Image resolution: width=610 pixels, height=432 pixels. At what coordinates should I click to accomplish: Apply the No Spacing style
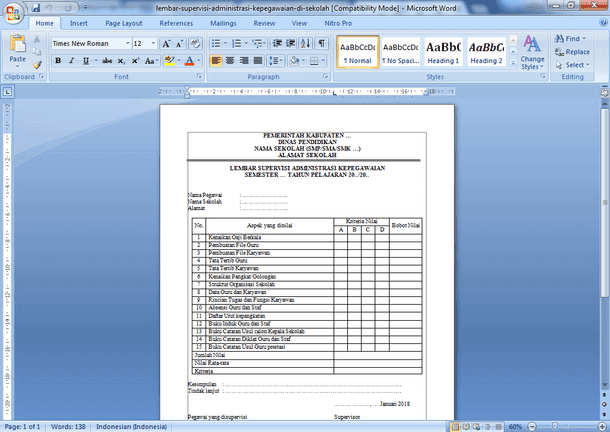(400, 52)
